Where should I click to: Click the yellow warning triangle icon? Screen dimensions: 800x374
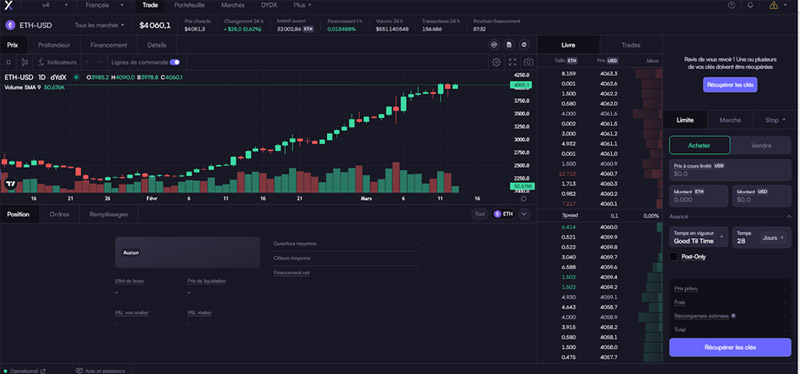773,5
